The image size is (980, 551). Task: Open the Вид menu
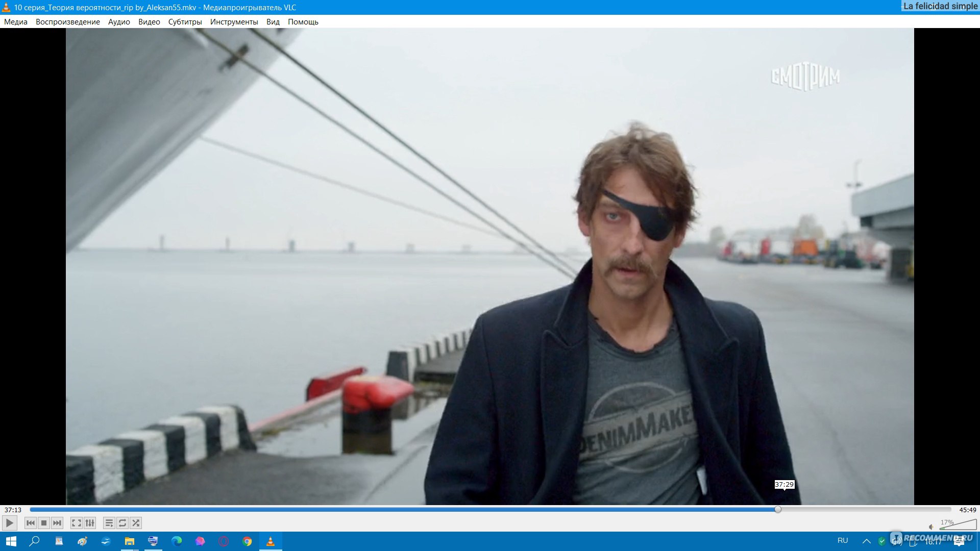[273, 22]
